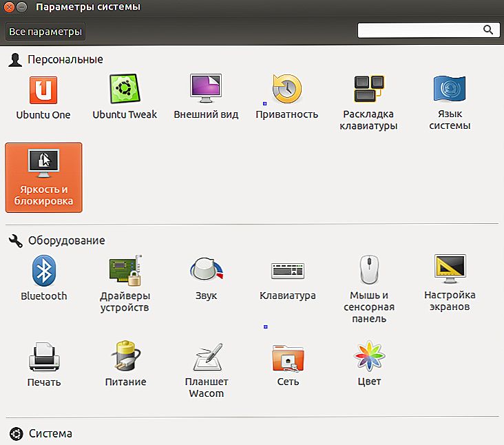Image resolution: width=504 pixels, height=445 pixels.
Task: Click the Персональные section heading
Action: 65,59
